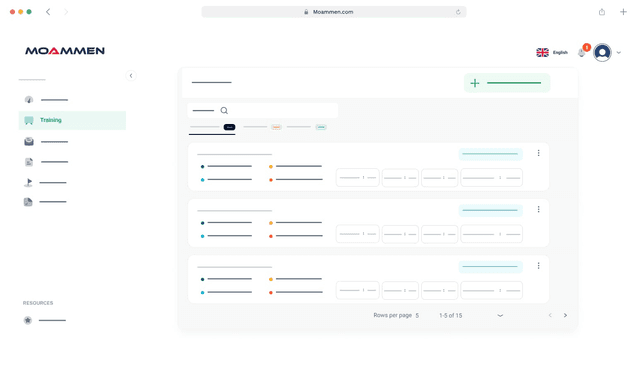Switch language via English label
Viewport: 640px width, 372px height.
click(x=560, y=52)
